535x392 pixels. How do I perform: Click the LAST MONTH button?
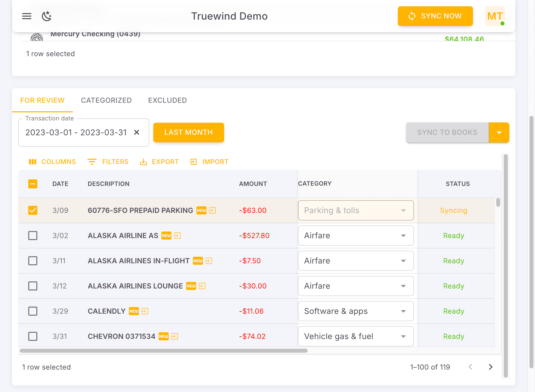point(188,132)
